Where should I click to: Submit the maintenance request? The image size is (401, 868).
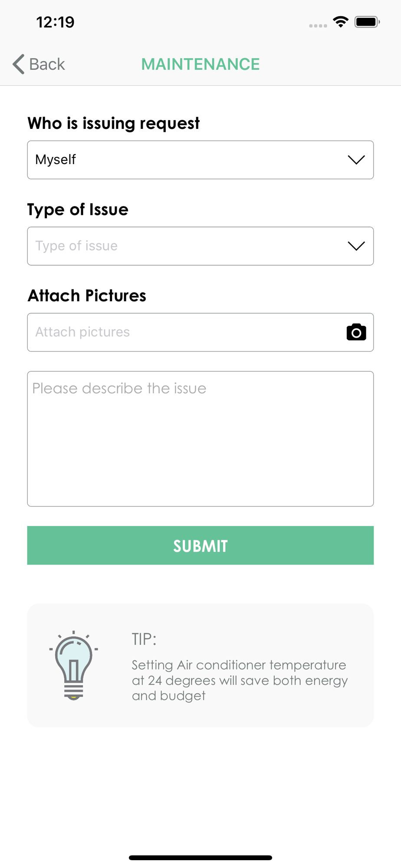(x=200, y=546)
